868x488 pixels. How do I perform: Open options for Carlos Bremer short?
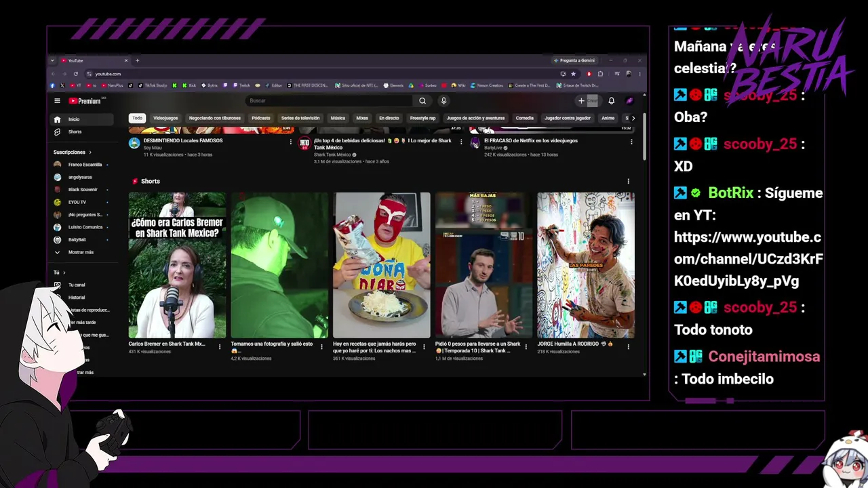pos(219,346)
